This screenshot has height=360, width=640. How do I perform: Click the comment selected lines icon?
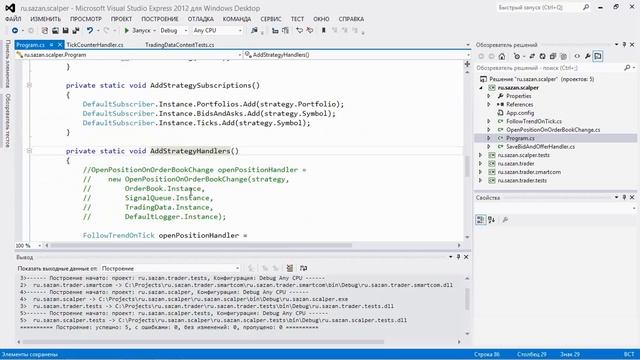299,31
